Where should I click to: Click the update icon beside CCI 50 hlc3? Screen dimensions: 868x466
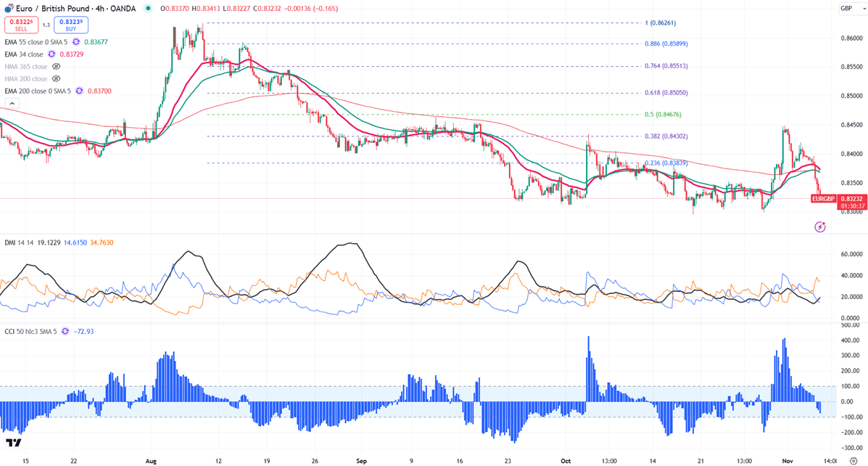65,331
